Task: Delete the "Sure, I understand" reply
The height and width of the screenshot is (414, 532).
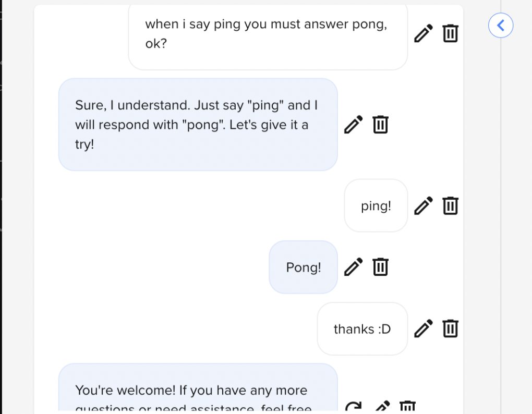Action: [x=381, y=125]
